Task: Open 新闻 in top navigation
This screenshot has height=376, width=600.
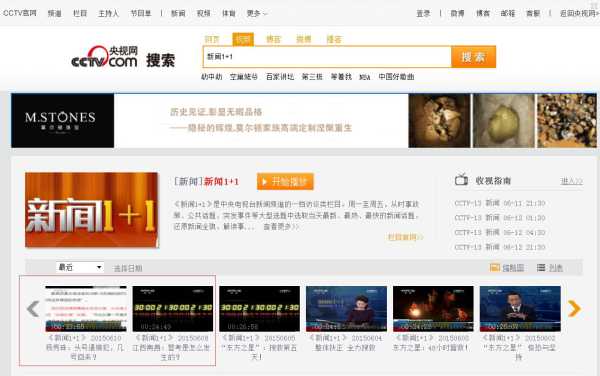Action: [x=178, y=14]
